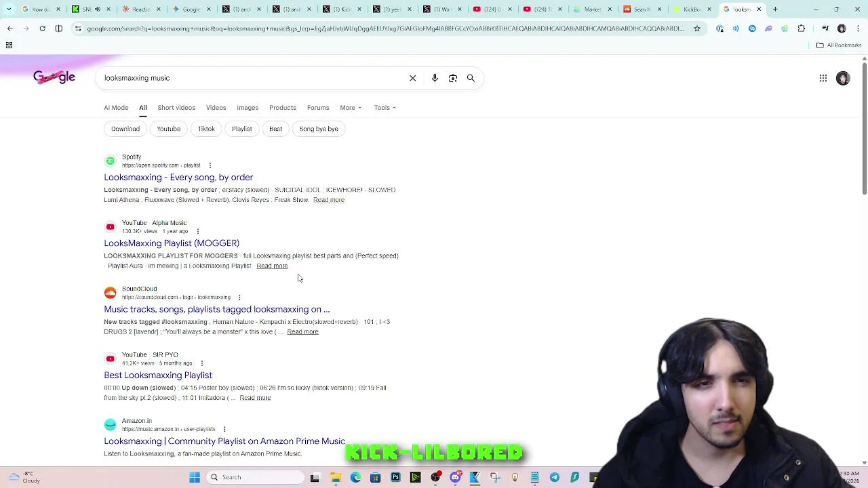
Task: Apply the Youtube filter chip
Action: pyautogui.click(x=169, y=129)
